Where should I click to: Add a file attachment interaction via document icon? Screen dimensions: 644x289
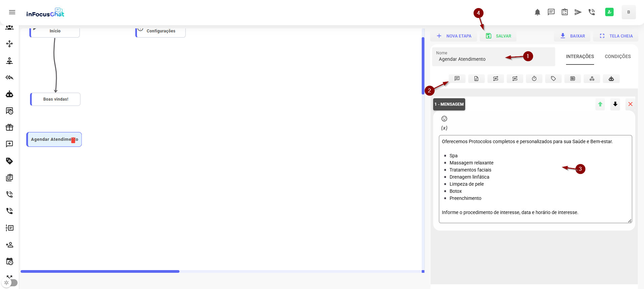(x=476, y=79)
